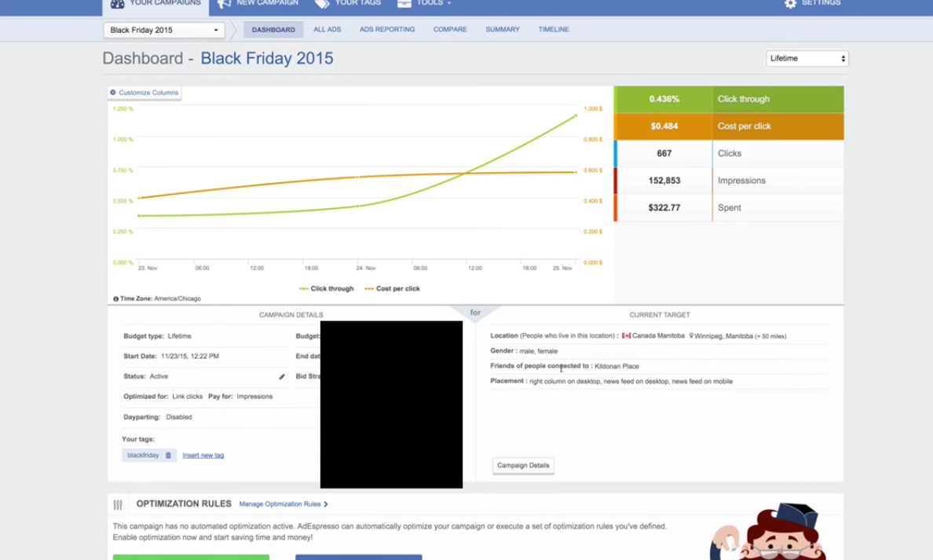
Task: Toggle Cost per click series in legend
Action: [x=392, y=288]
